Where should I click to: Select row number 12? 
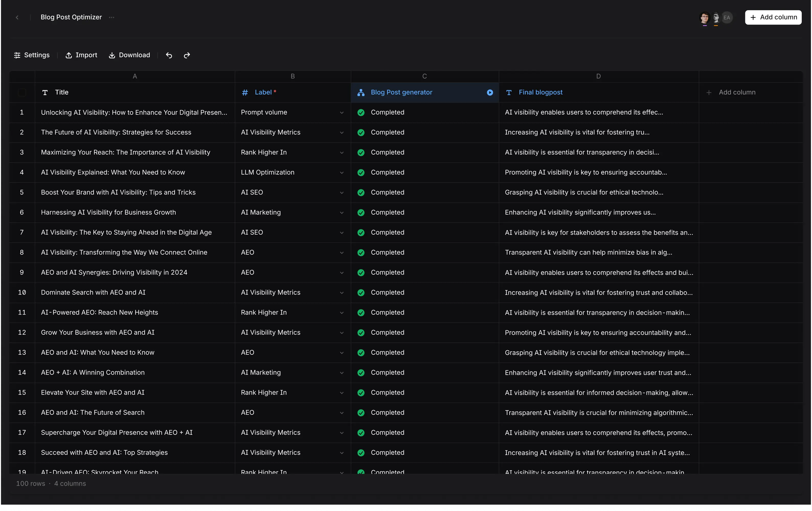[22, 332]
